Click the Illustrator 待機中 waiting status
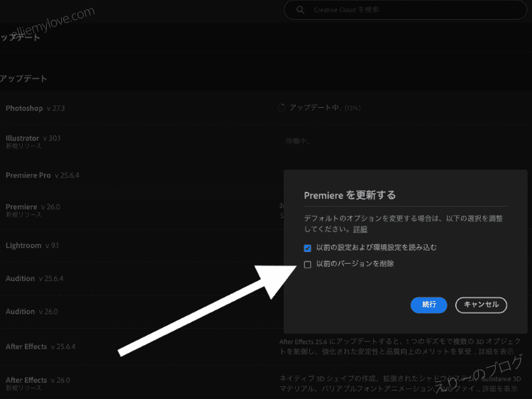 297,142
